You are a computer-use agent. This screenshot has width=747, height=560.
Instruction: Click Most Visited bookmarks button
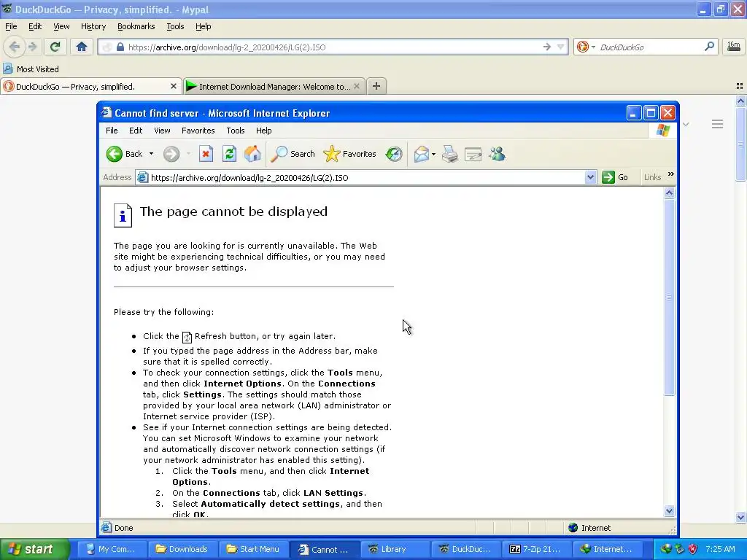point(31,69)
